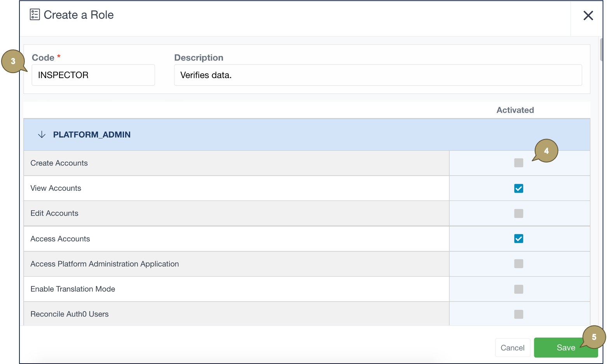
Task: Click the step 5 callout marker
Action: [594, 337]
